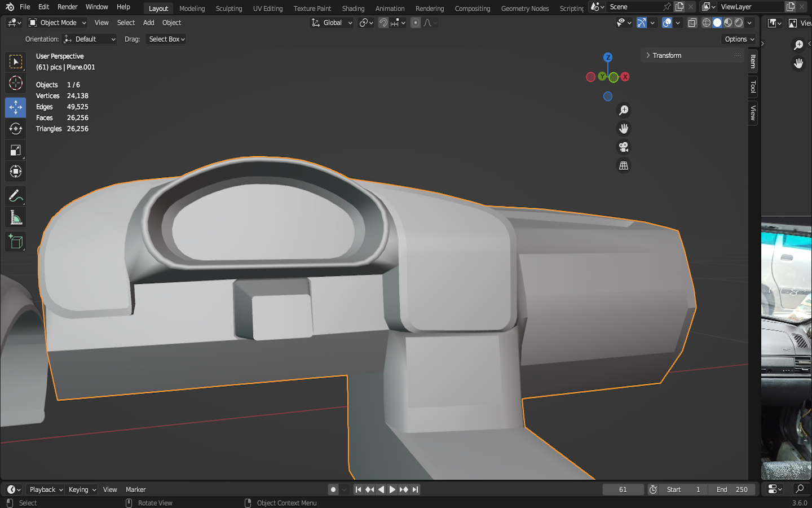Click the green Y axis on navigation gizmo
This screenshot has width=812, height=508.
point(602,76)
